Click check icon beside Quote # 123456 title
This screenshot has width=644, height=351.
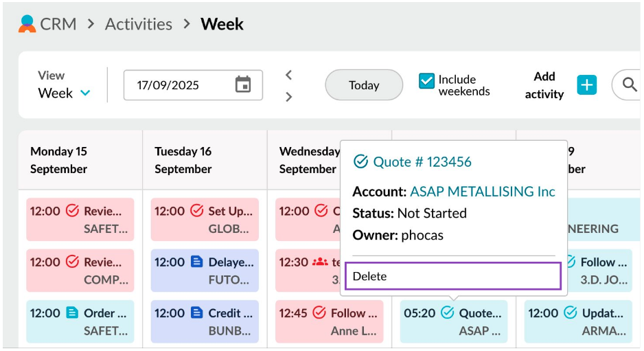(360, 162)
